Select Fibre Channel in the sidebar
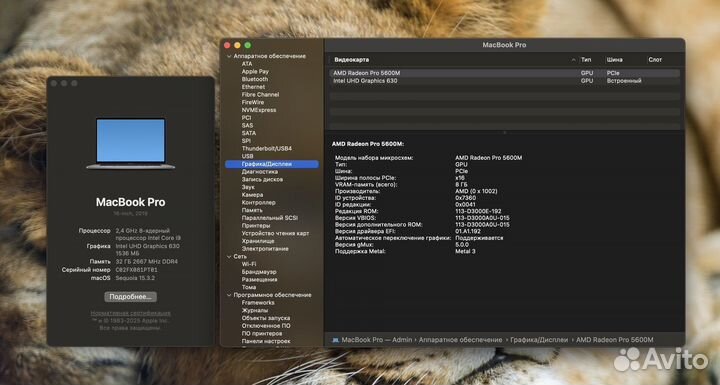The image size is (720, 385). pos(260,95)
